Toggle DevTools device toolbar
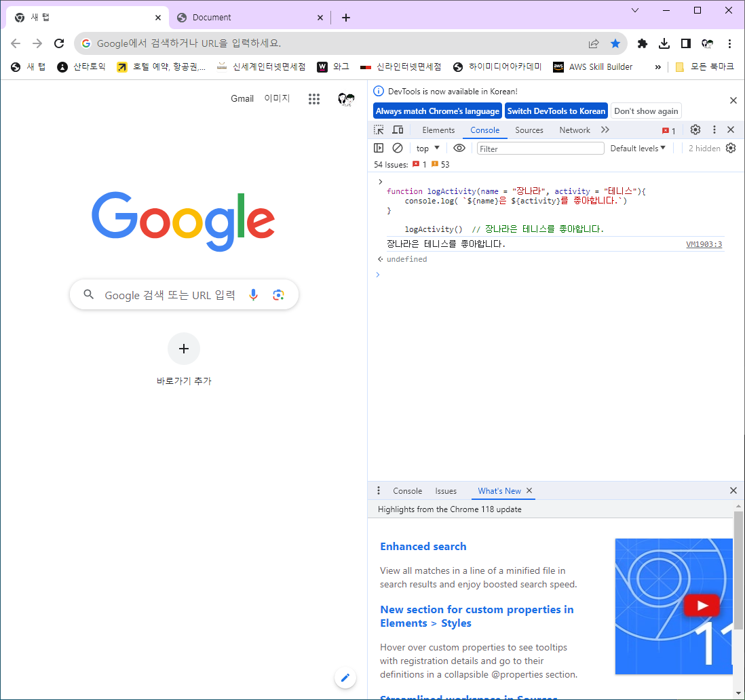 398,130
